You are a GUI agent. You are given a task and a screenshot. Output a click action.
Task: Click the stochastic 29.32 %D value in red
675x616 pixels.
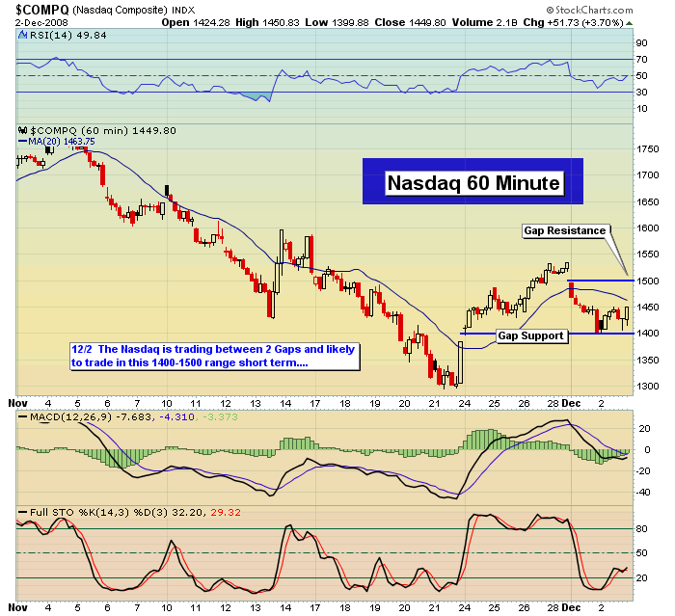pos(226,513)
